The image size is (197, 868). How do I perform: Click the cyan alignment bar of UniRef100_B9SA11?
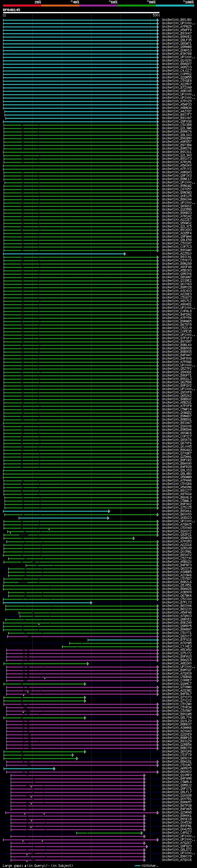coord(57,511)
